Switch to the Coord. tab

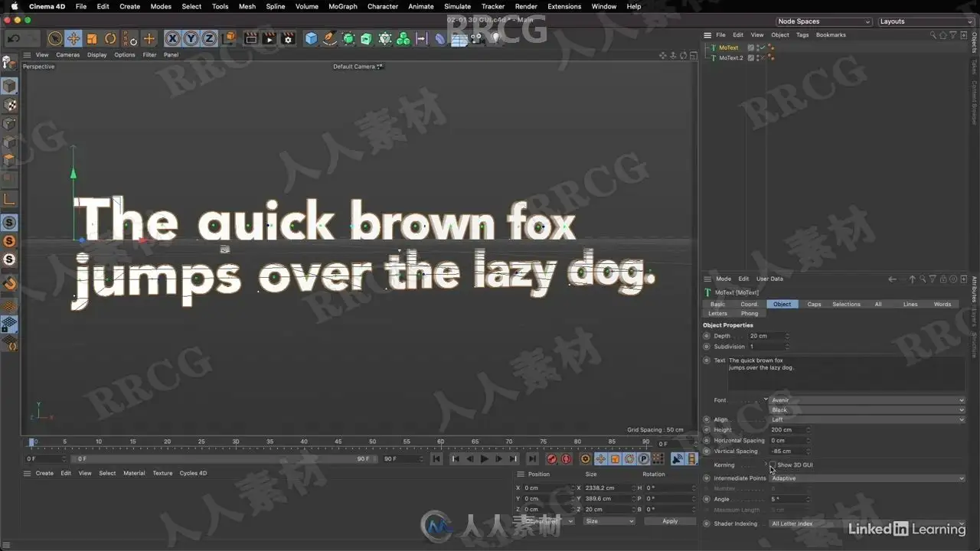click(750, 304)
